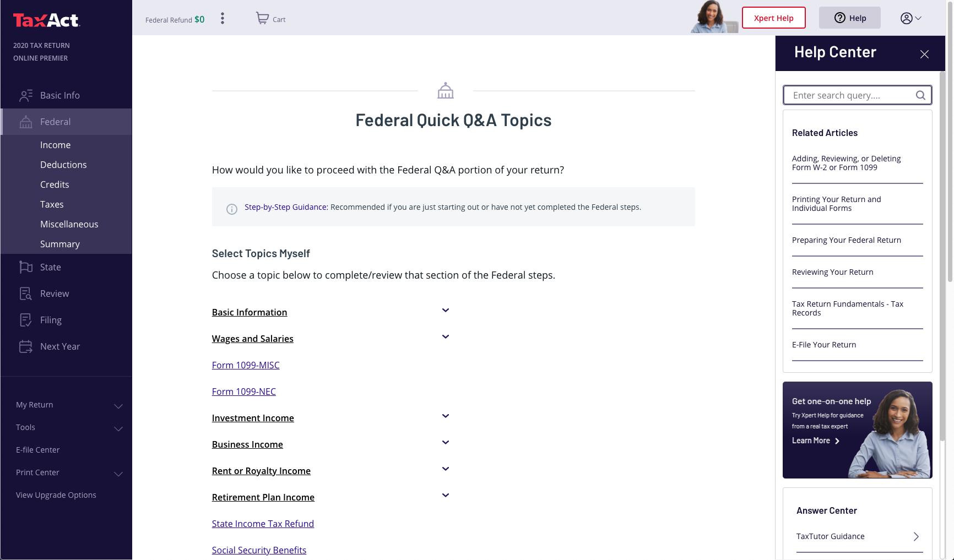Open the three-dot refund options menu
Image resolution: width=954 pixels, height=560 pixels.
[223, 19]
